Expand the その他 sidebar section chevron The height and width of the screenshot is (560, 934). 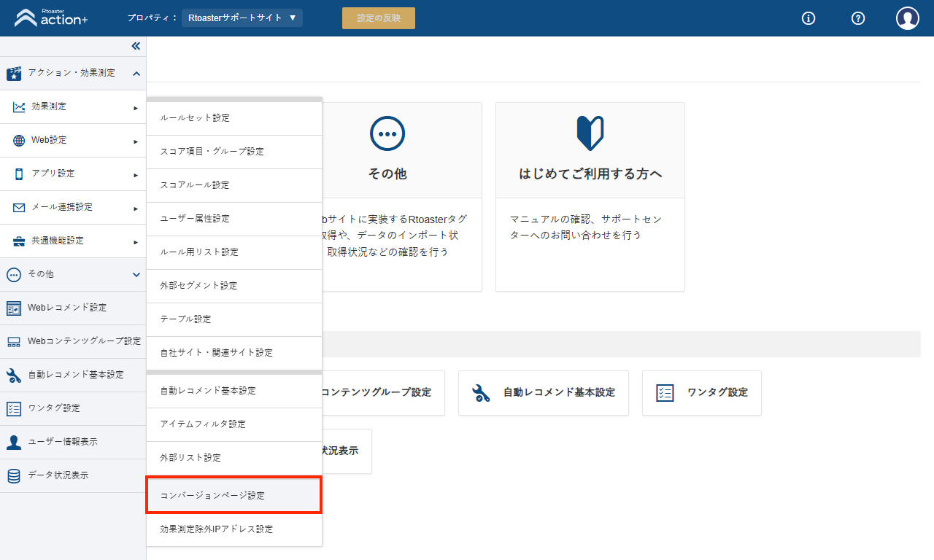136,275
